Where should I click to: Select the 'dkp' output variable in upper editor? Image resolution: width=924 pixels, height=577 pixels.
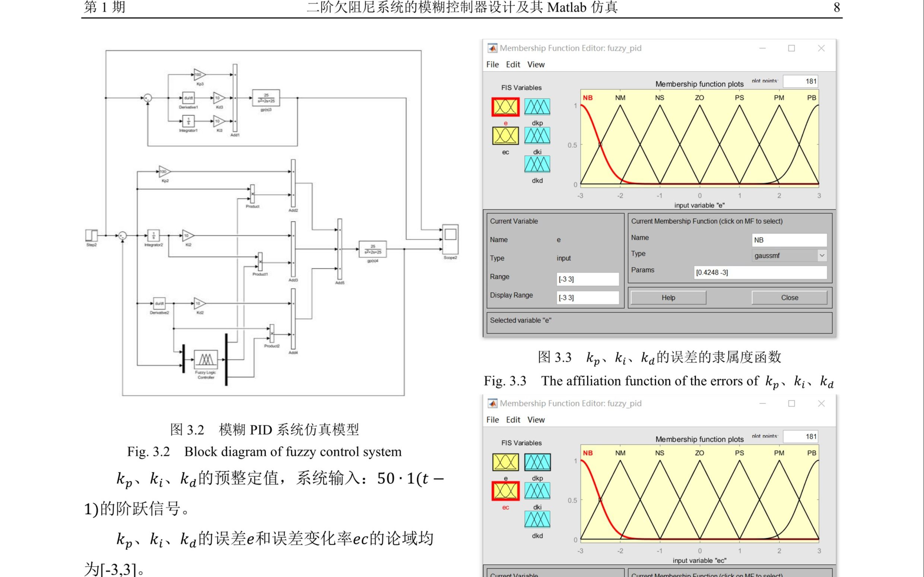[537, 107]
